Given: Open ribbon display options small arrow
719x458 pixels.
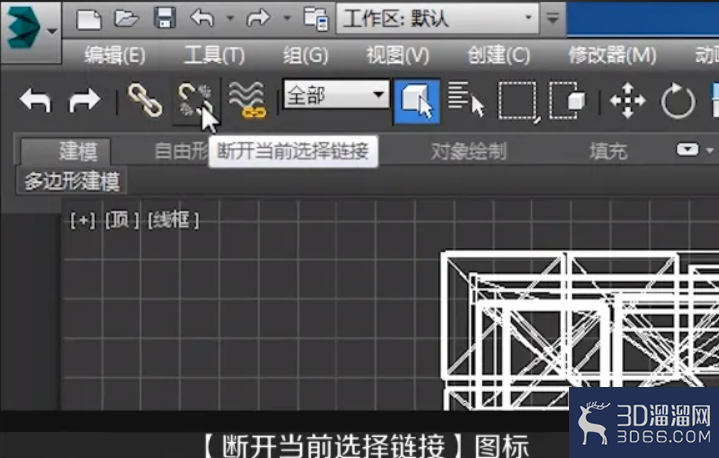Looking at the screenshot, I should [x=710, y=150].
